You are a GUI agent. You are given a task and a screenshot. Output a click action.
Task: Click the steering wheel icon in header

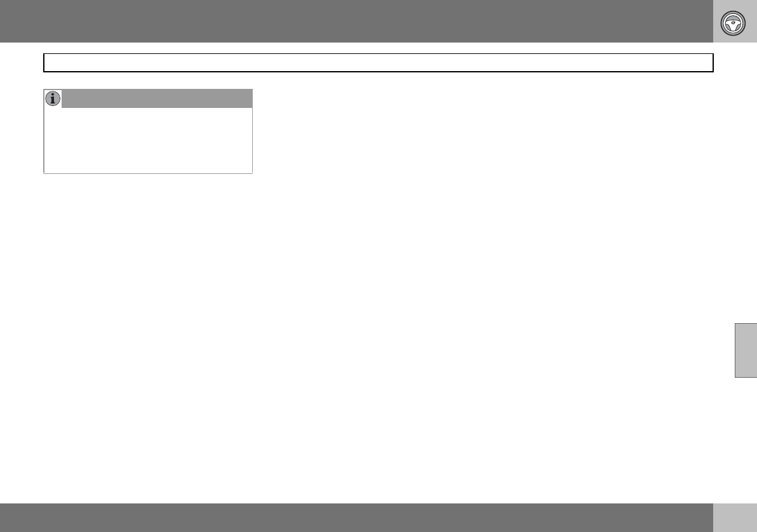(x=733, y=23)
